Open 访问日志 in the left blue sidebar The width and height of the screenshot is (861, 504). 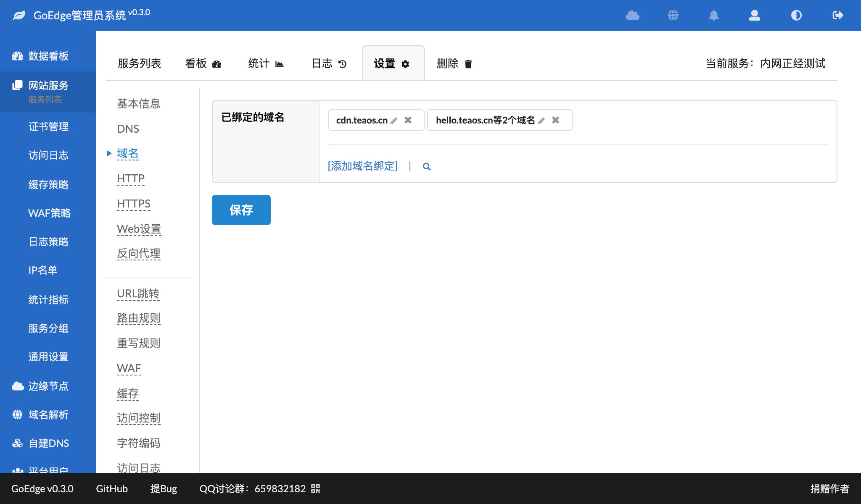(48, 155)
